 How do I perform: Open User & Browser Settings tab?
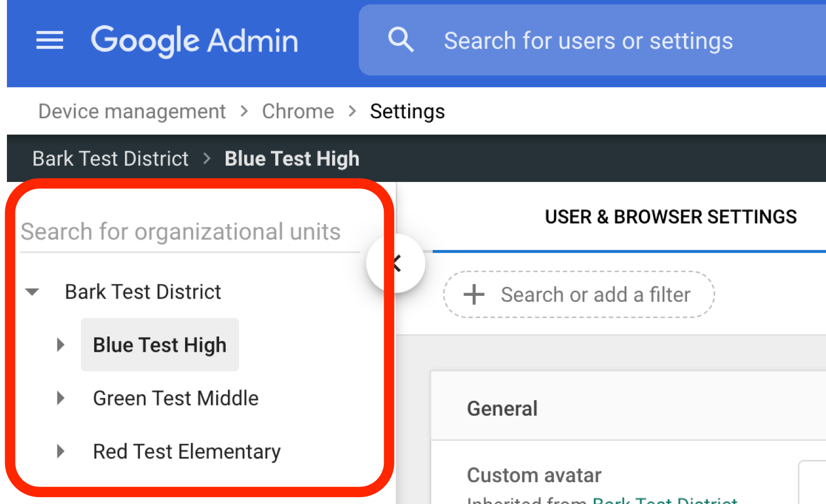671,217
